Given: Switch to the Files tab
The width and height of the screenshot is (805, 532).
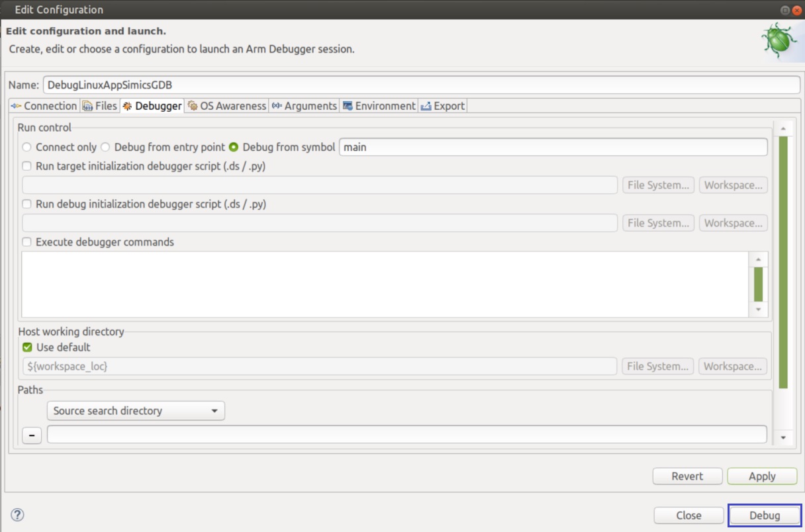Looking at the screenshot, I should coord(100,106).
